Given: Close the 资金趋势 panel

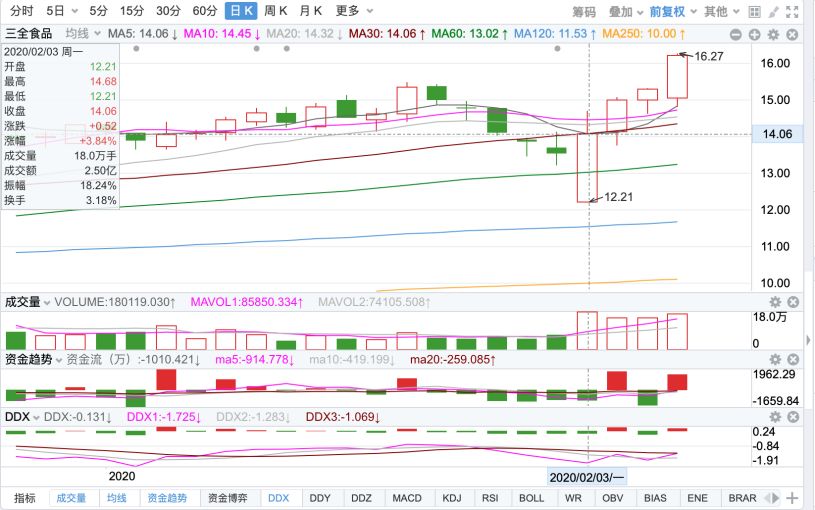Looking at the screenshot, I should 793,359.
